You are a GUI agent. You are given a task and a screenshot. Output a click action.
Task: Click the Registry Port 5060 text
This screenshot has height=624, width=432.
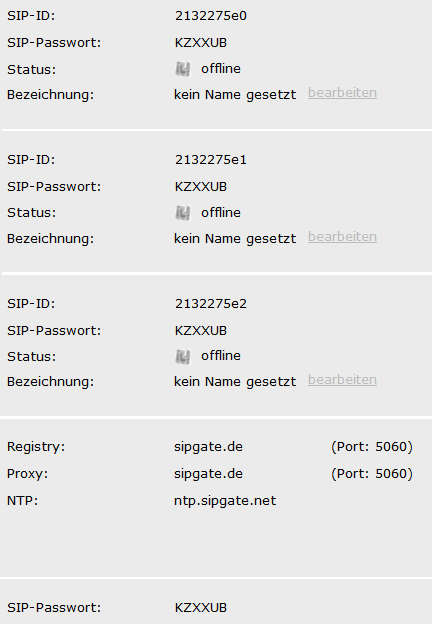click(x=372, y=447)
